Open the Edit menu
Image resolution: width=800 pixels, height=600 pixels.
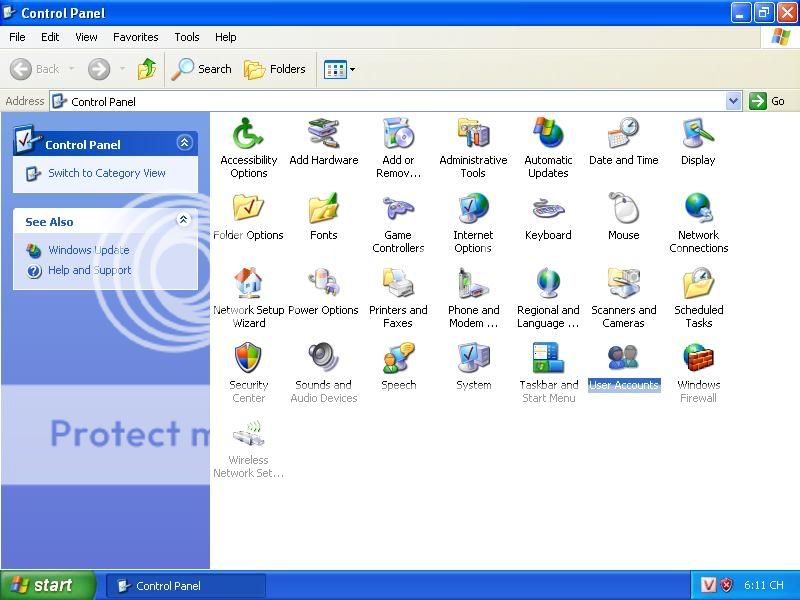pos(50,37)
